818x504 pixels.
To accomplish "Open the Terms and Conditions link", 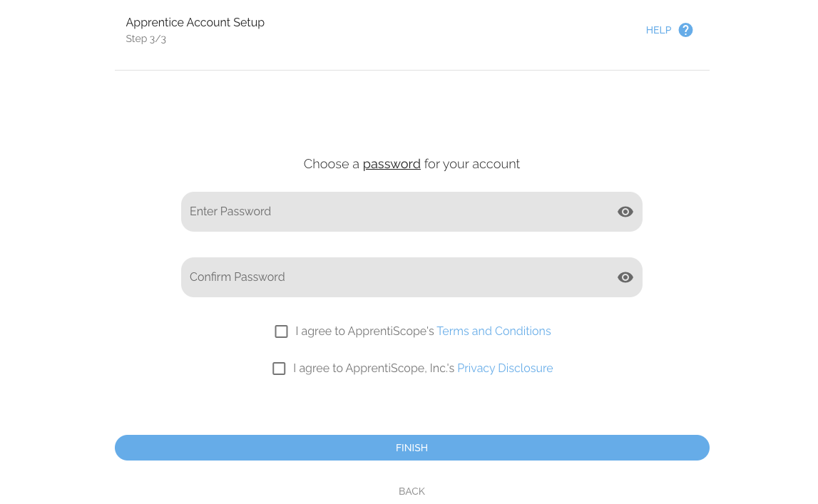I will click(x=494, y=331).
